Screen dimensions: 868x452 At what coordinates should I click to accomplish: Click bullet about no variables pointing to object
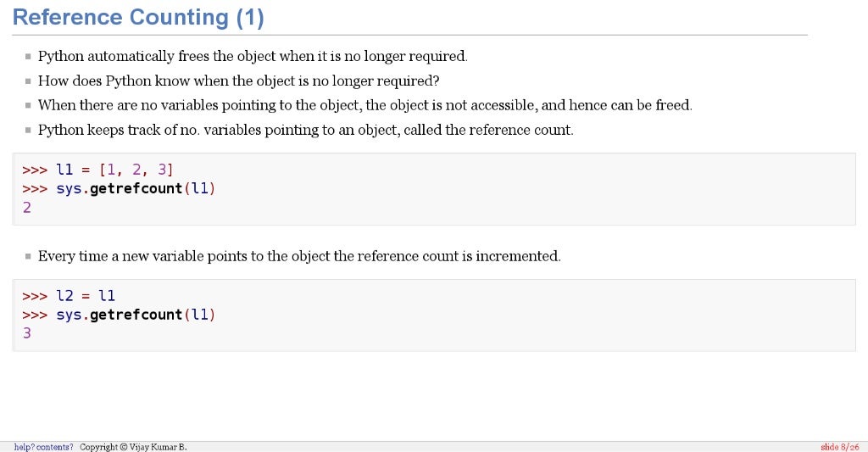click(x=364, y=105)
